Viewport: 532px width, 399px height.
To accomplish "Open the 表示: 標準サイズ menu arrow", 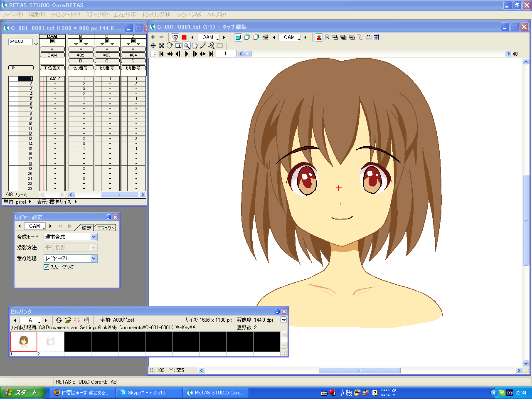I will coord(76,202).
